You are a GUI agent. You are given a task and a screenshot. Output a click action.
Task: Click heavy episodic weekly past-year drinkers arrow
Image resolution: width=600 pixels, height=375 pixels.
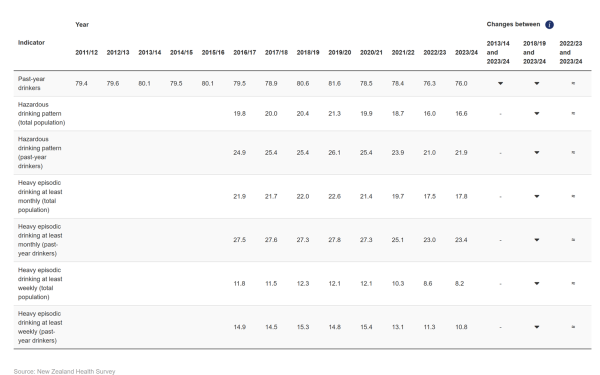(536, 327)
